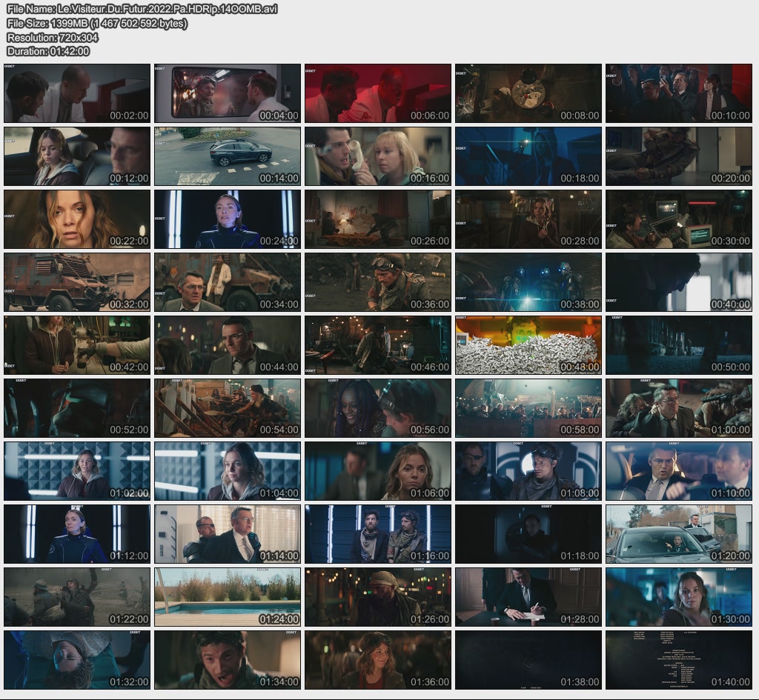759x700 pixels.
Task: Click the man writing at desk frame 01:28:00
Action: (x=528, y=597)
